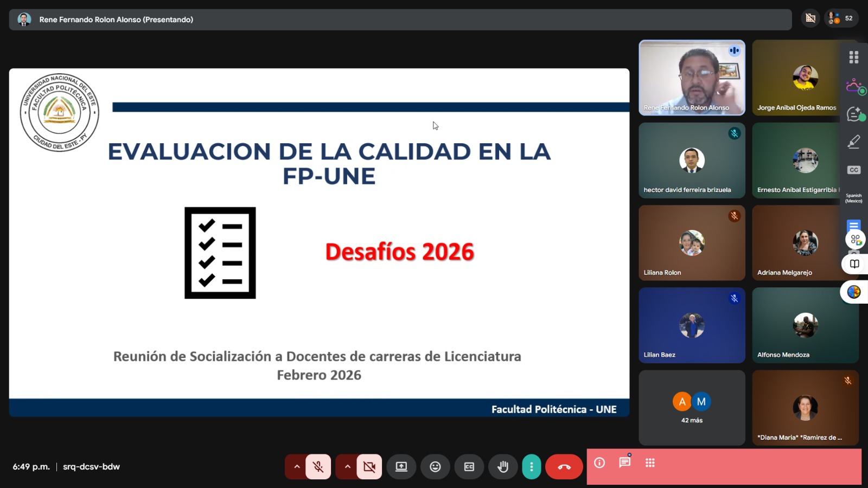Open more options three-dot menu

[x=532, y=467]
